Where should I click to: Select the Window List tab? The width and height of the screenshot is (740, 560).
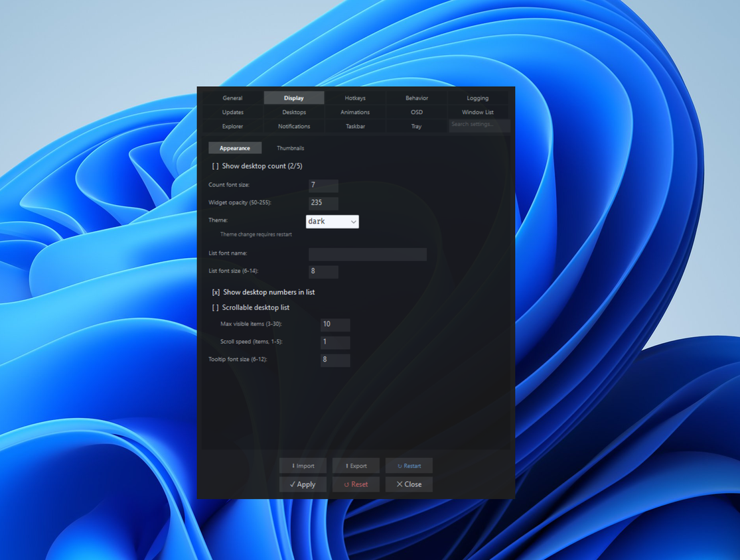point(478,112)
